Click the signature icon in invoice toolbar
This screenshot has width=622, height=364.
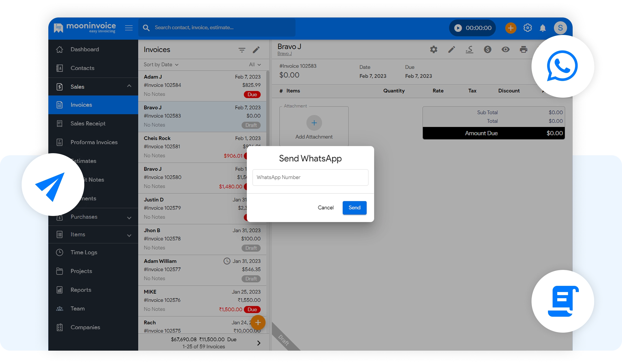(469, 49)
